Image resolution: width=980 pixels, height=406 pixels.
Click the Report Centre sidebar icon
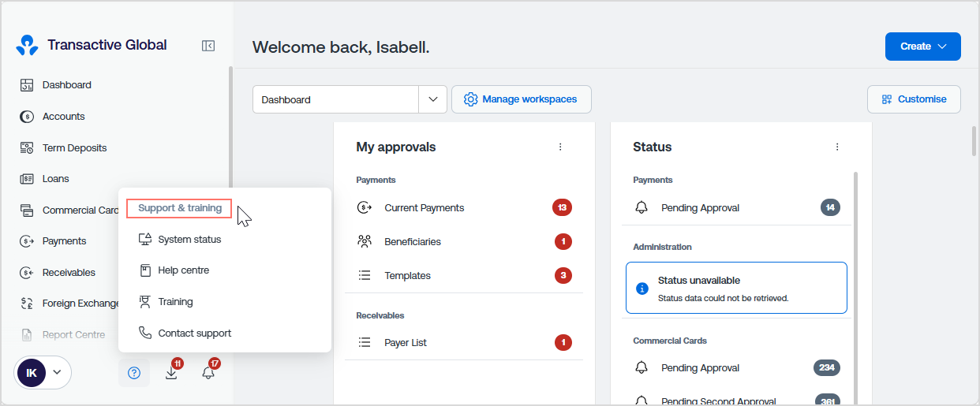pyautogui.click(x=27, y=335)
